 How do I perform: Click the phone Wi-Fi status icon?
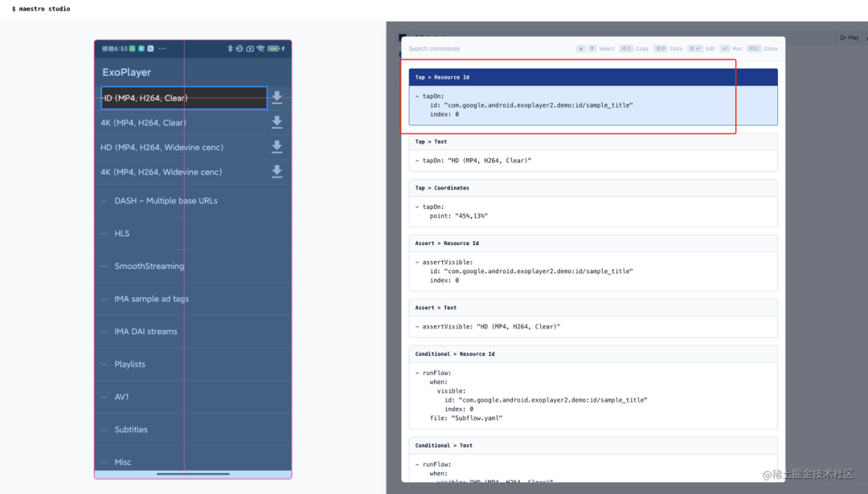260,49
